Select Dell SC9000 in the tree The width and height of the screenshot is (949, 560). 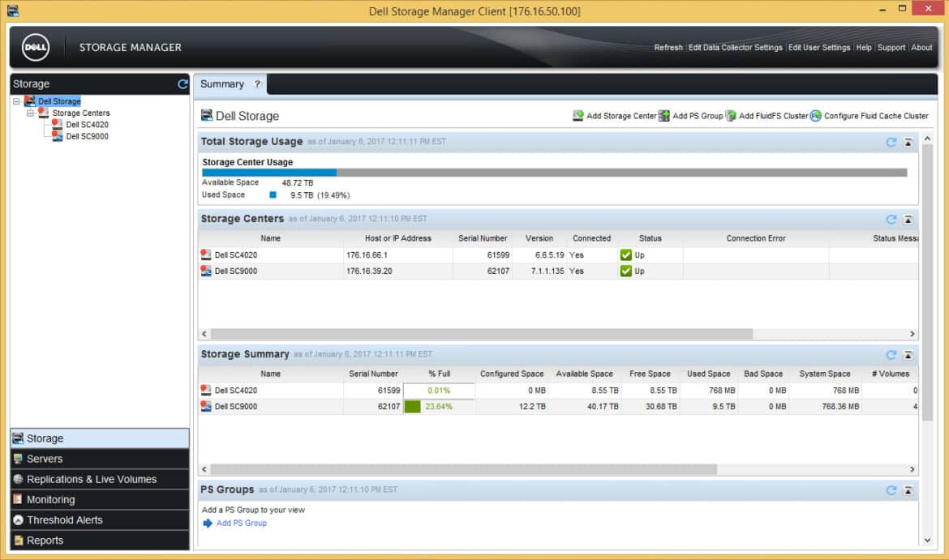point(87,136)
